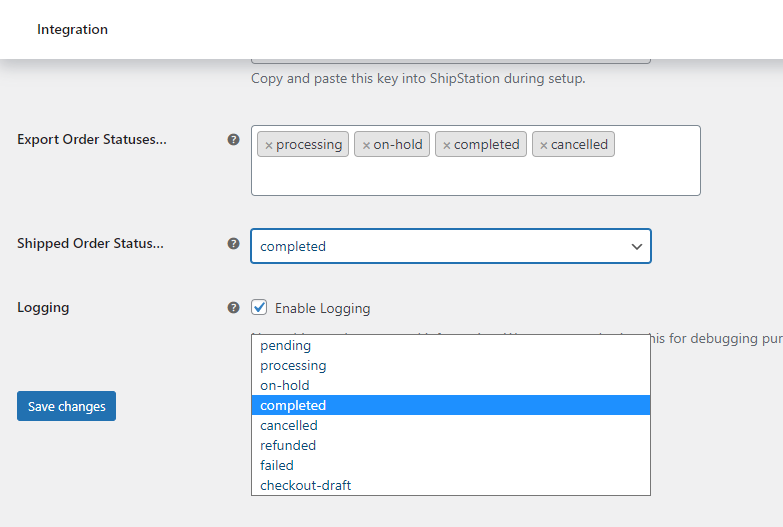The image size is (783, 527).
Task: Remove the on-hold status tag
Action: click(366, 145)
